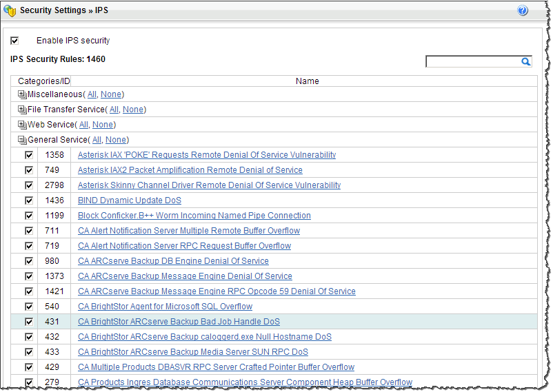The width and height of the screenshot is (553, 392).
Task: Select None for General Service rules
Action: point(115,140)
